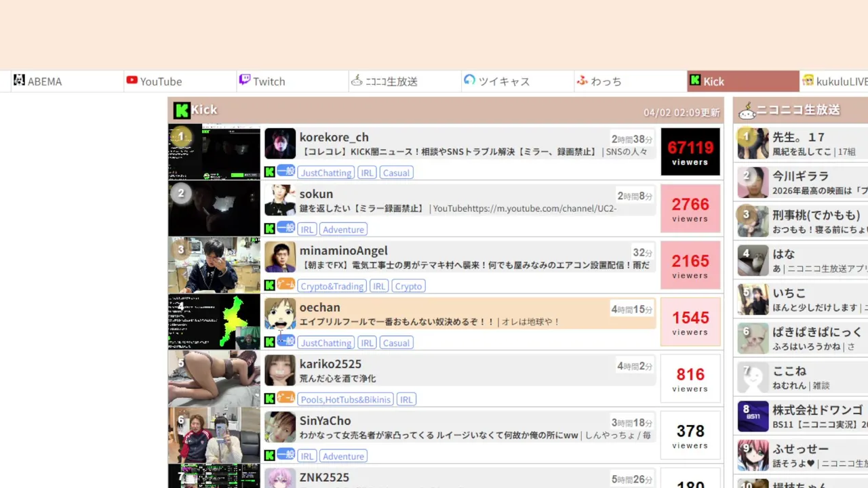Click oechan avatar icon
Viewport: 868px width, 488px height.
(x=280, y=314)
